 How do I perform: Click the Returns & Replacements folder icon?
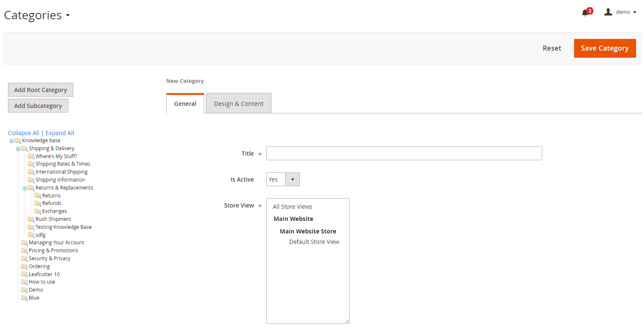coord(31,188)
